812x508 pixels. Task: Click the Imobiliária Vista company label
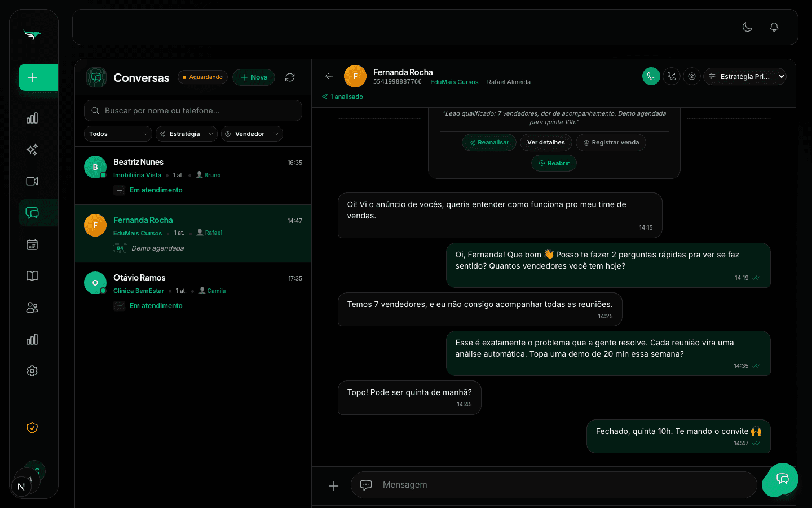137,175
